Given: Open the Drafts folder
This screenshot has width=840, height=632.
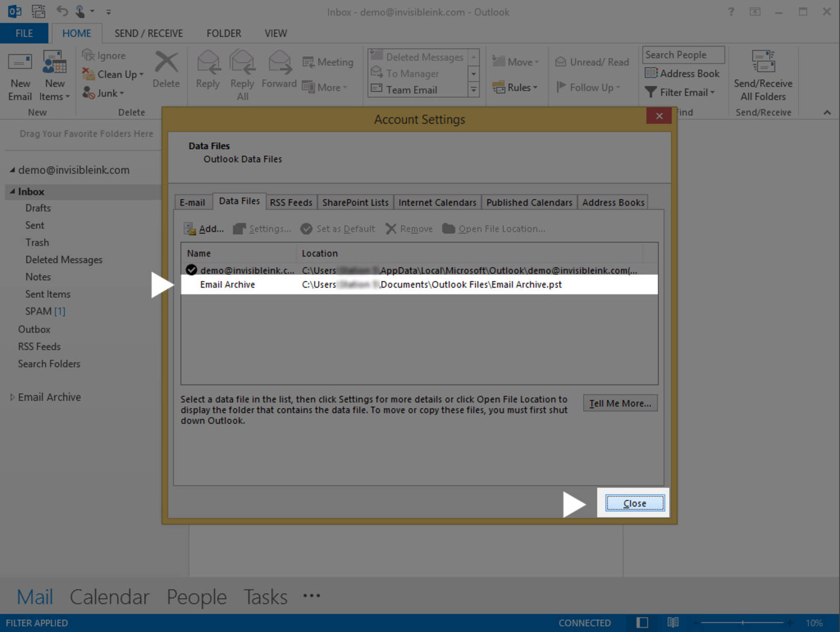Looking at the screenshot, I should click(x=38, y=208).
